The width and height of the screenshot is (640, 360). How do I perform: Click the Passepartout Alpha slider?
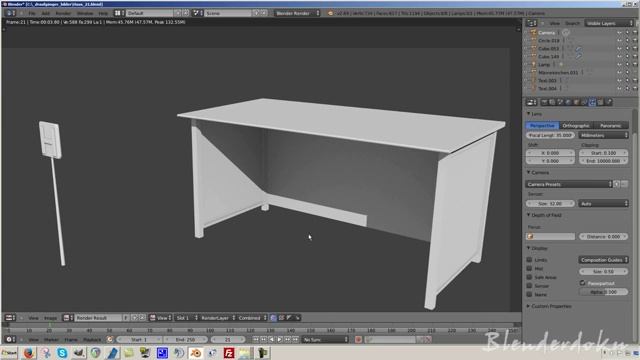coord(603,292)
